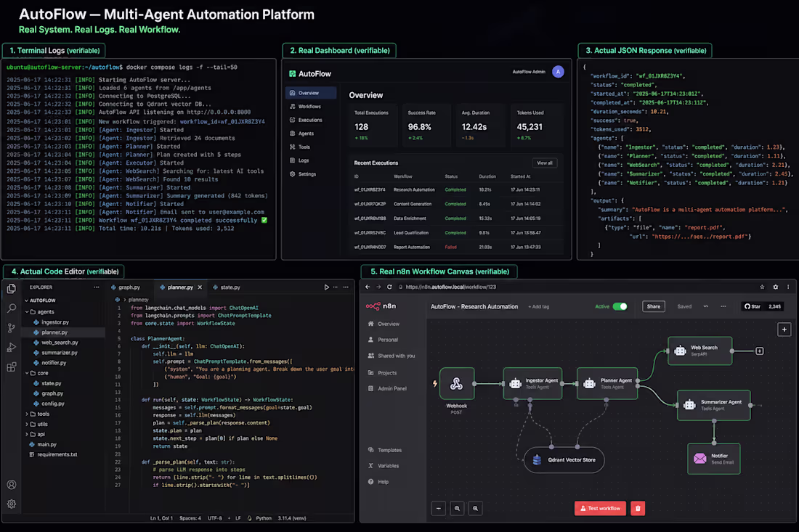The width and height of the screenshot is (799, 532).
Task: Open Settings in AutoFlow dashboard sidebar
Action: pos(307,174)
